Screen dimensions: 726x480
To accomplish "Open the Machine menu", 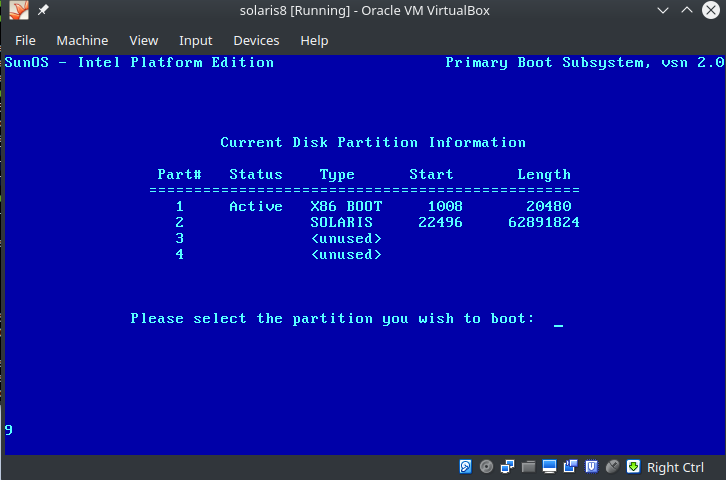I will point(82,41).
